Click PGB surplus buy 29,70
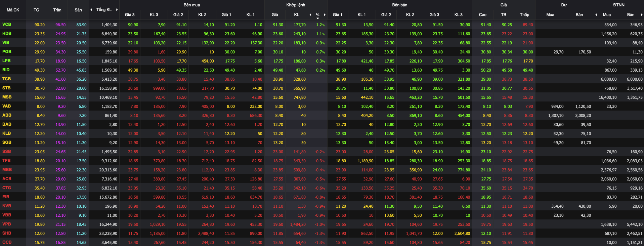The height and width of the screenshot is (246, 644). (558, 52)
